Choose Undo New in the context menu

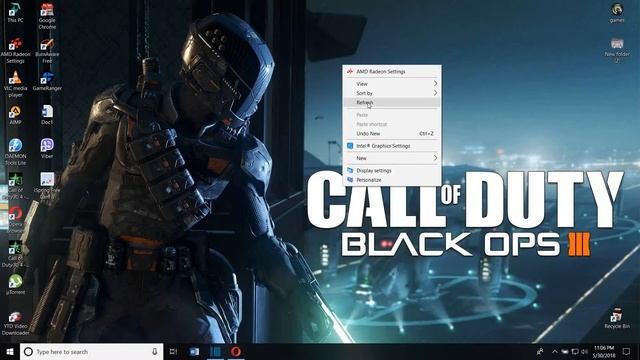[x=392, y=133]
